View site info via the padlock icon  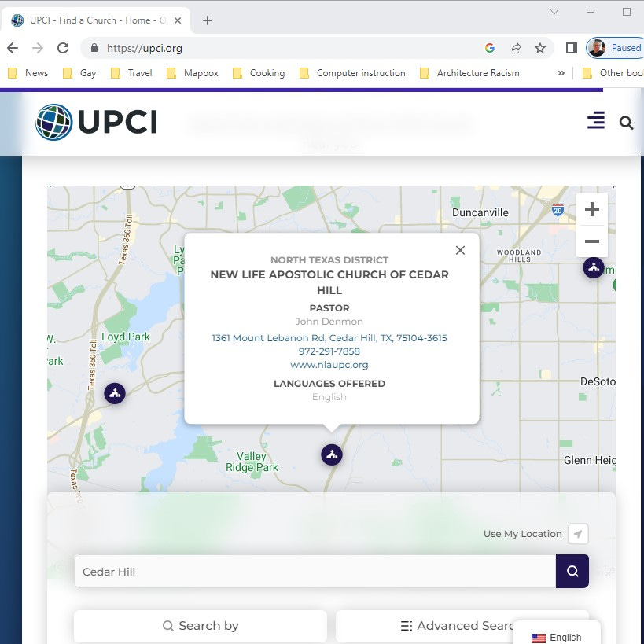[94, 48]
